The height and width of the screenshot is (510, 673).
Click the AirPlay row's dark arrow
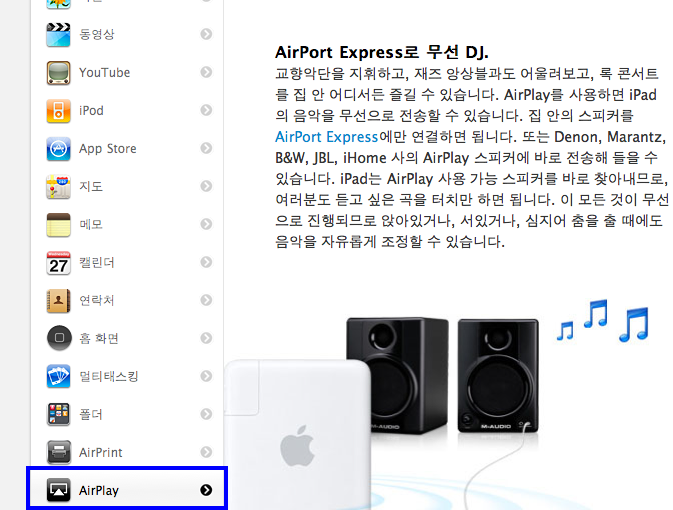[x=206, y=490]
